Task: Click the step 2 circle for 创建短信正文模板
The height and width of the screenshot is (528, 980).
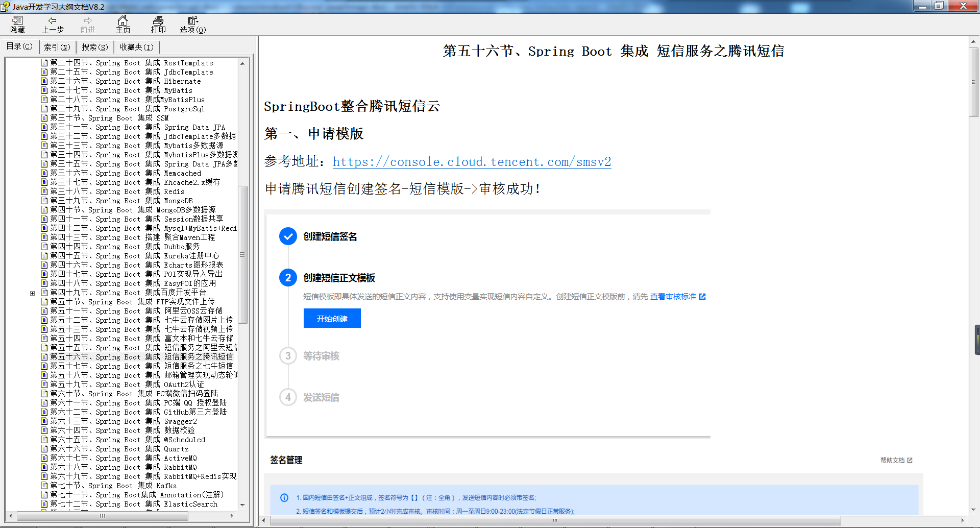Action: (288, 278)
